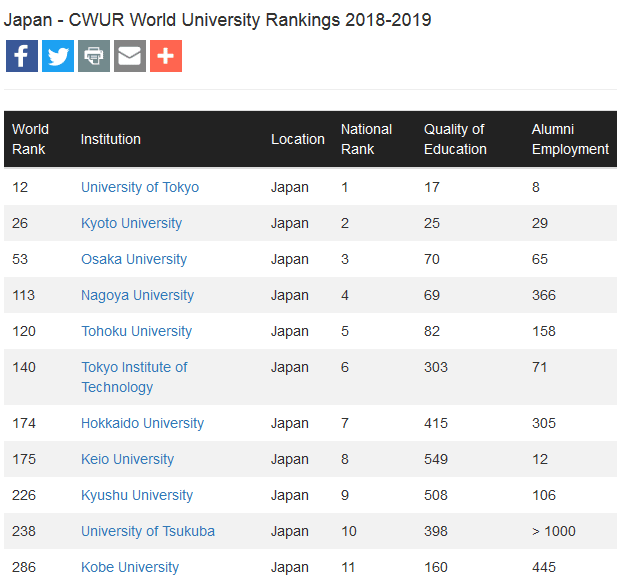Viewport: 617px width, 584px height.
Task: Select '> 1000' alumni employment value
Action: tap(554, 531)
